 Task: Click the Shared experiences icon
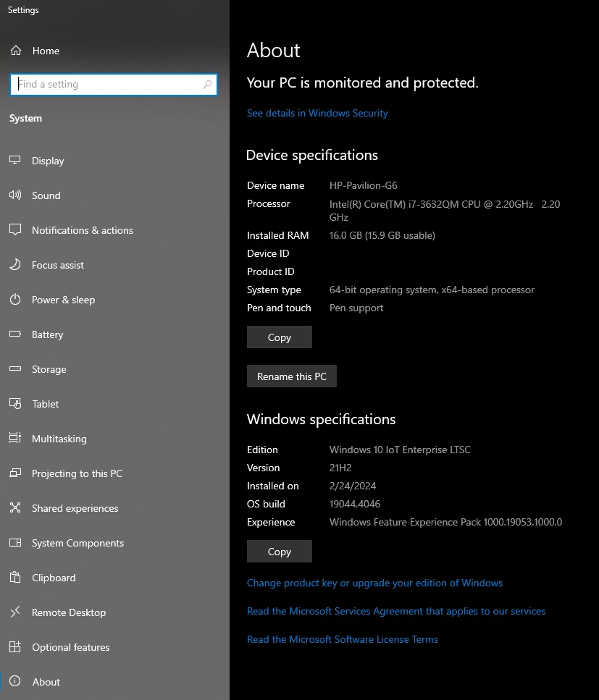[x=15, y=507]
